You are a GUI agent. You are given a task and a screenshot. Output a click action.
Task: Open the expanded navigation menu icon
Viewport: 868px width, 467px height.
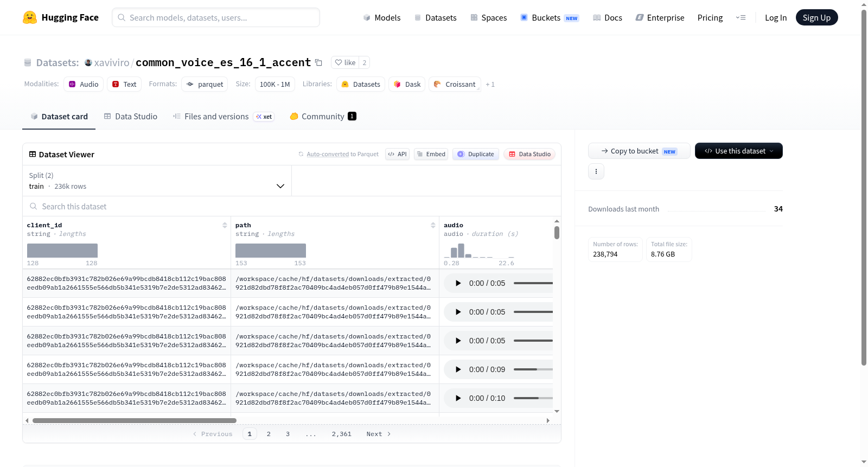point(741,18)
